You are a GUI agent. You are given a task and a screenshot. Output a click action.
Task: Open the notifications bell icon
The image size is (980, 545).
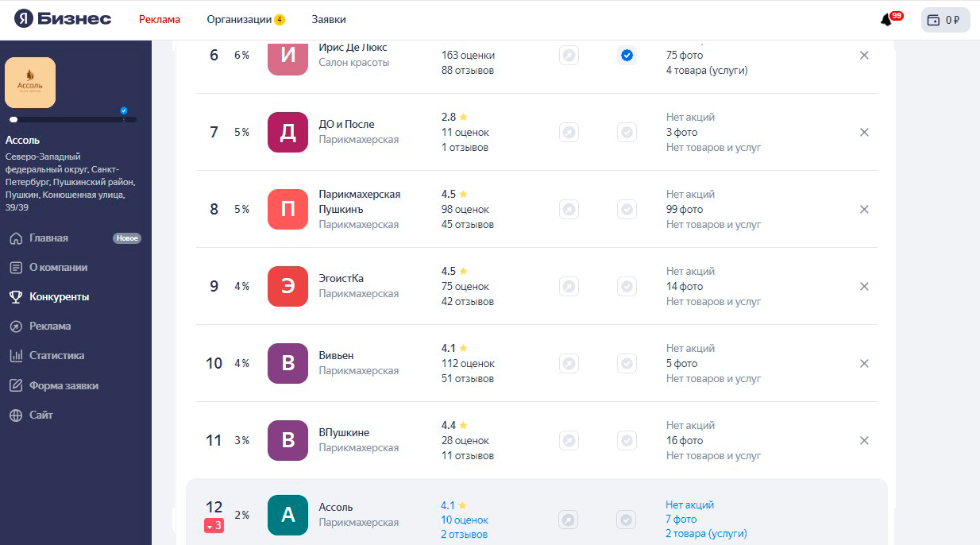pos(887,20)
